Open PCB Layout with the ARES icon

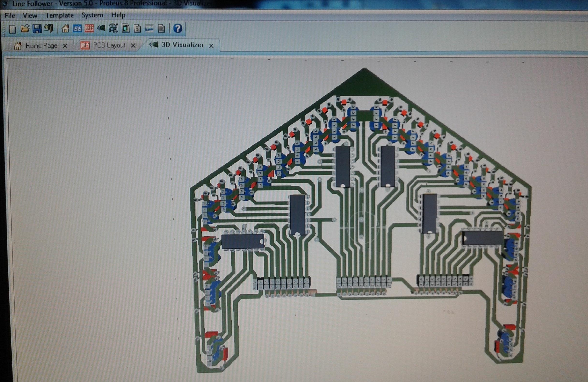tap(89, 29)
